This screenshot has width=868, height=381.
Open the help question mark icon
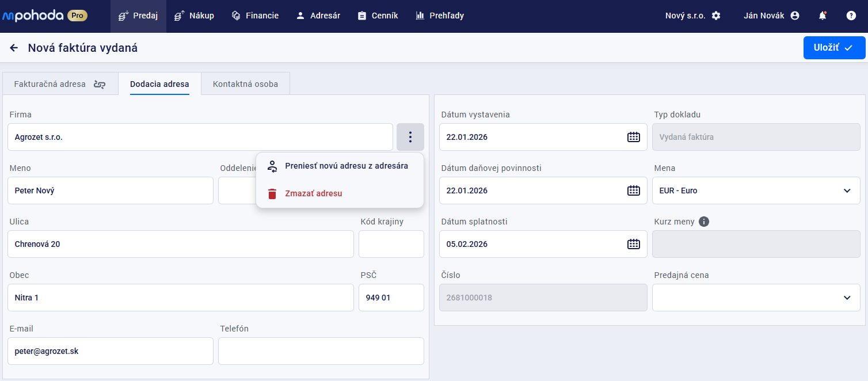[x=851, y=16]
